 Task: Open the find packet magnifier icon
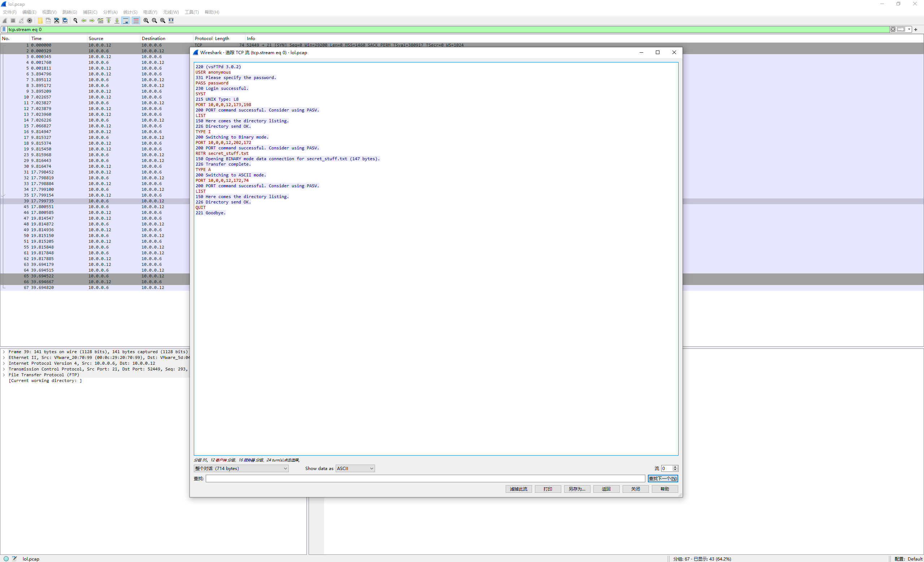75,21
